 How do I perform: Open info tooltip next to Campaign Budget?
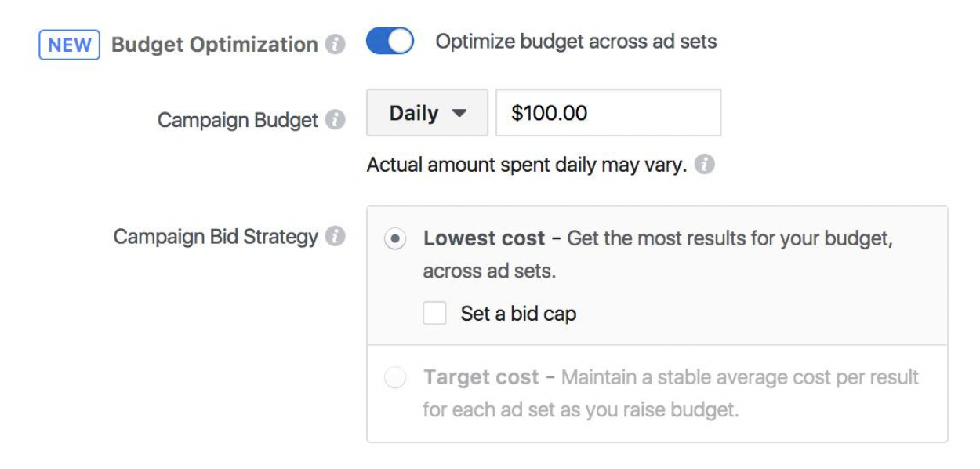pos(336,120)
